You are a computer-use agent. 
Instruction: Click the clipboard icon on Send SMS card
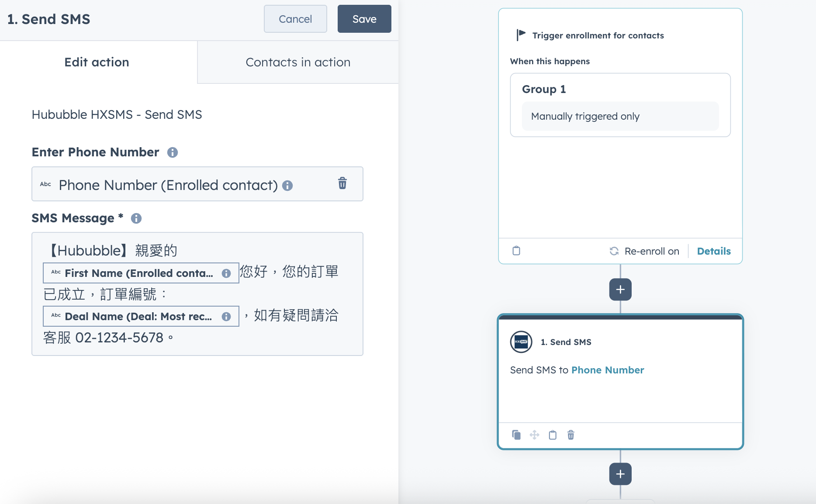[553, 435]
